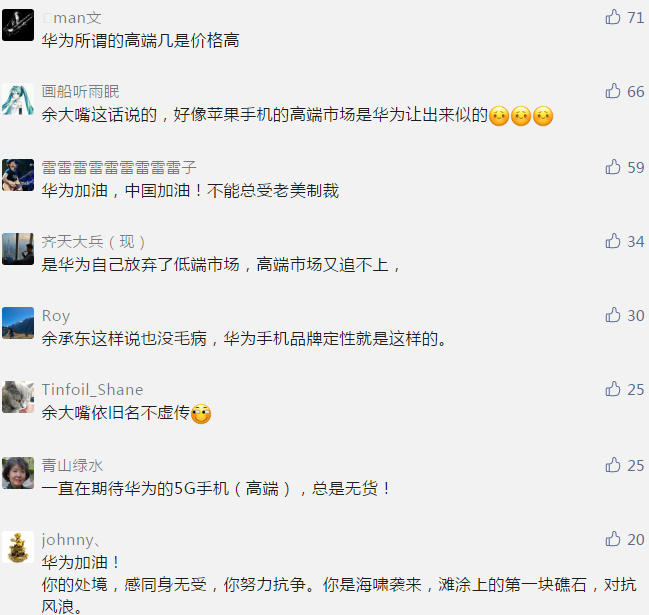Screen dimensions: 649x615
Task: Open johnny's golden statue avatar
Action: tap(18, 547)
